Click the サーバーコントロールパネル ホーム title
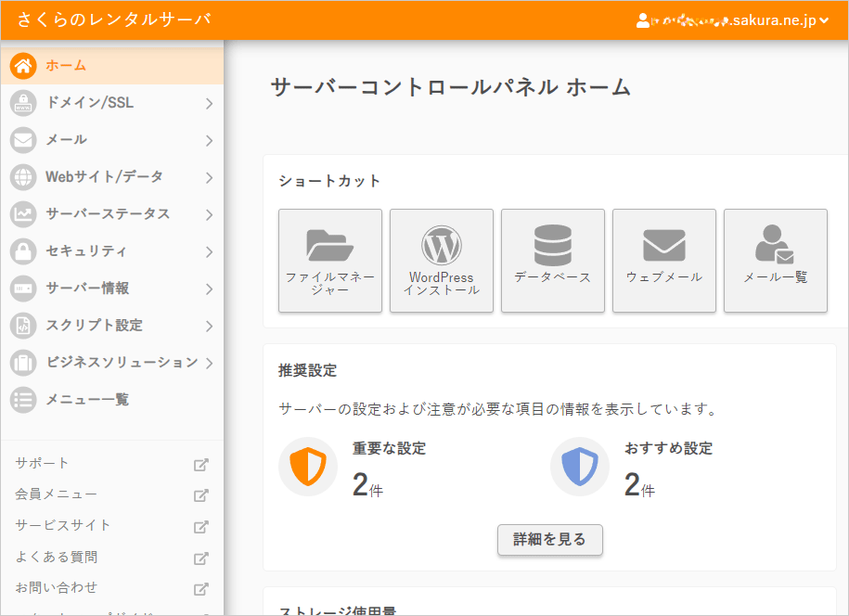The width and height of the screenshot is (849, 616). (x=451, y=87)
